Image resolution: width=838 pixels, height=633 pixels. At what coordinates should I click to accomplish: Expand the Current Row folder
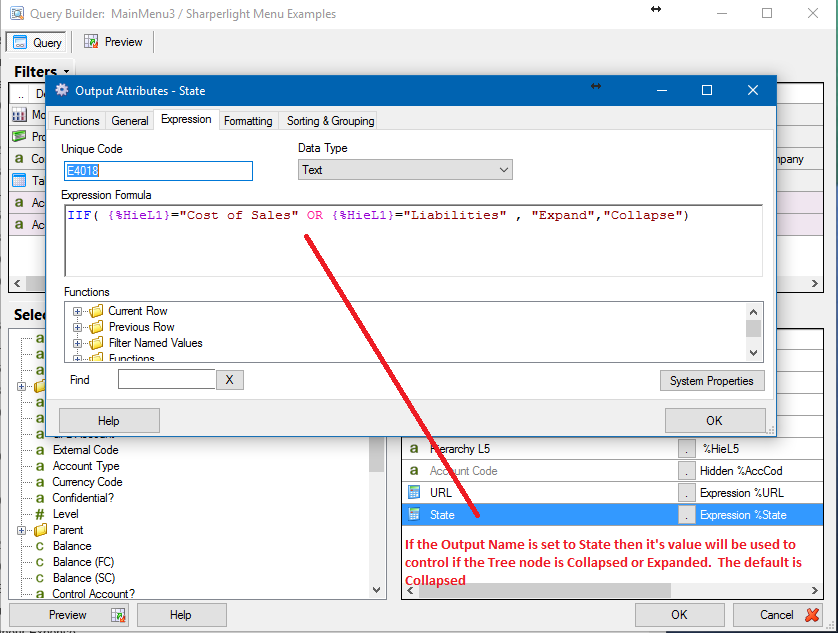[x=77, y=311]
